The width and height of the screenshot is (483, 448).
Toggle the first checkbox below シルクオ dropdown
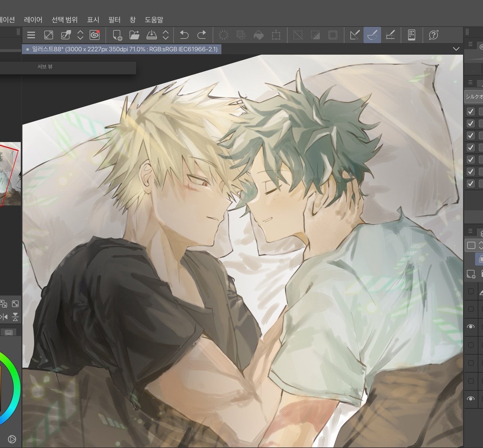[470, 111]
